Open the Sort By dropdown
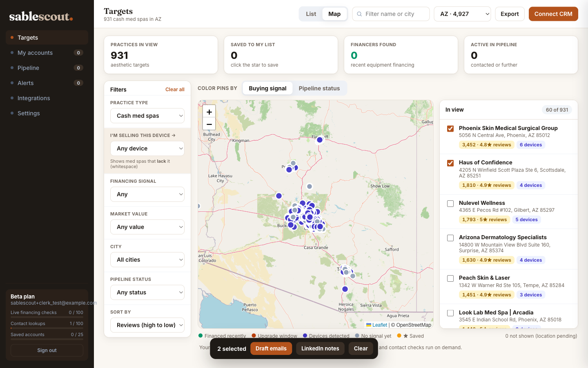The height and width of the screenshot is (368, 588). pyautogui.click(x=147, y=325)
